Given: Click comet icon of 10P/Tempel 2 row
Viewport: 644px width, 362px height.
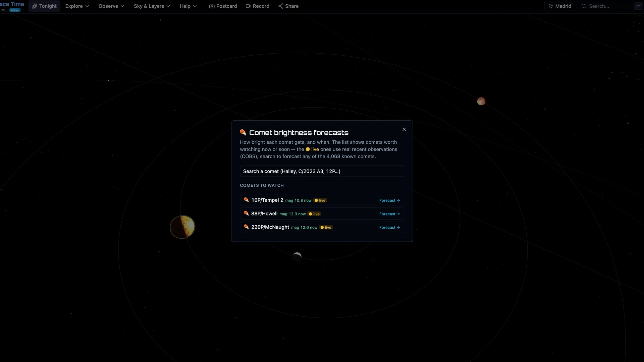Looking at the screenshot, I should pyautogui.click(x=246, y=200).
